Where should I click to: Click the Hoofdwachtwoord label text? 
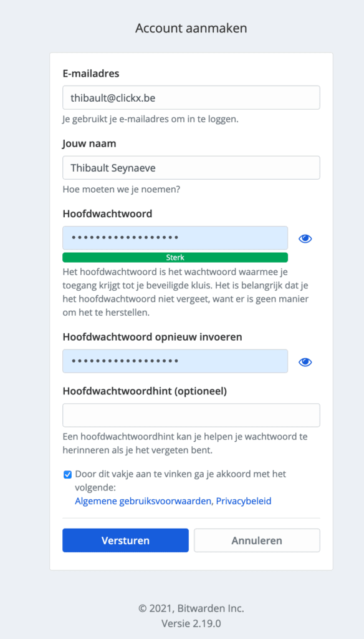(x=107, y=213)
